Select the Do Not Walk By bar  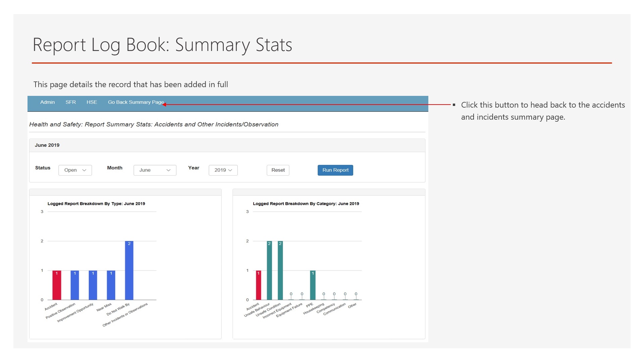click(x=129, y=271)
